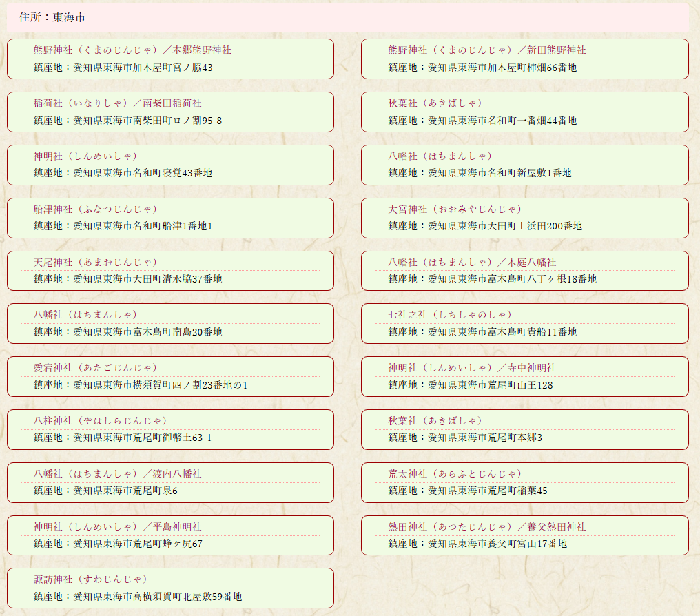Open the 天尾神社 (あまおじんじゃ) link
Viewport: 700px width, 616px height.
[x=95, y=263]
